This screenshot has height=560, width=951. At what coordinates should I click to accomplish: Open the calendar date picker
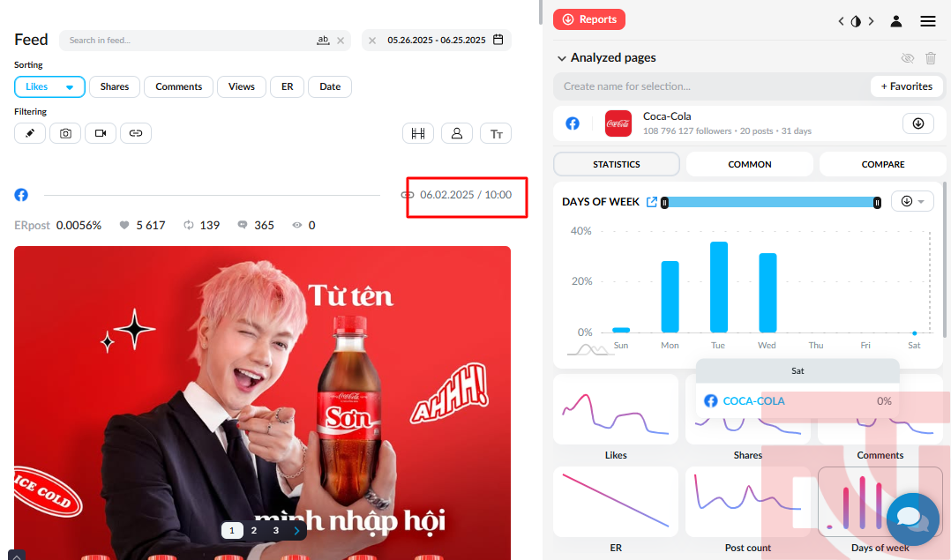coord(498,40)
